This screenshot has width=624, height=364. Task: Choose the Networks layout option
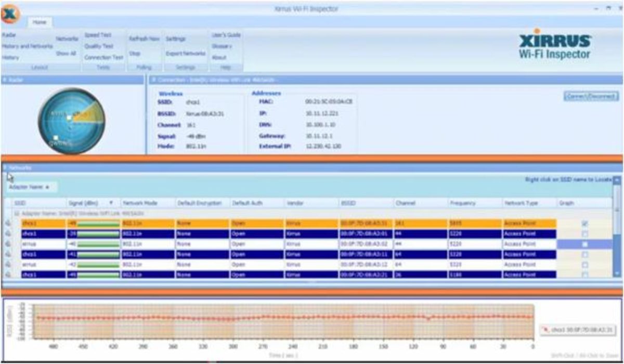coord(67,38)
